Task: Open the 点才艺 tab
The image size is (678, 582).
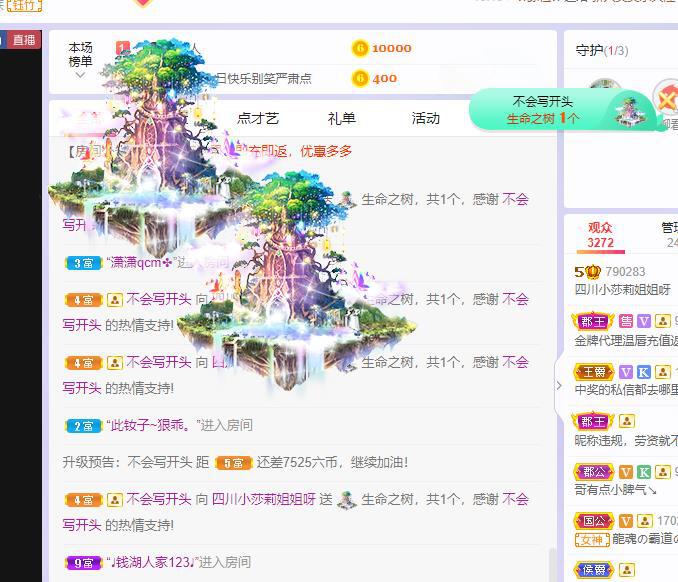Action: click(x=258, y=118)
